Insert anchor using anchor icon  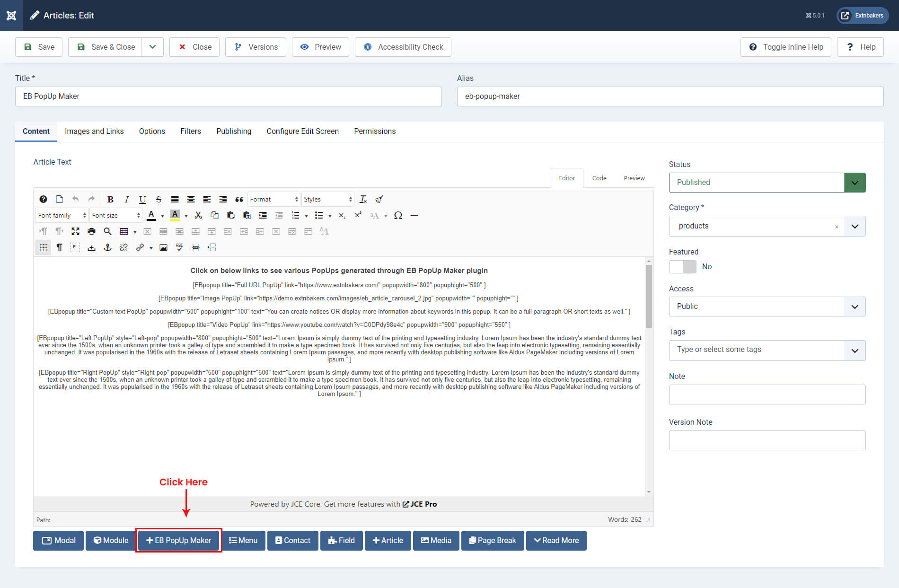(107, 247)
